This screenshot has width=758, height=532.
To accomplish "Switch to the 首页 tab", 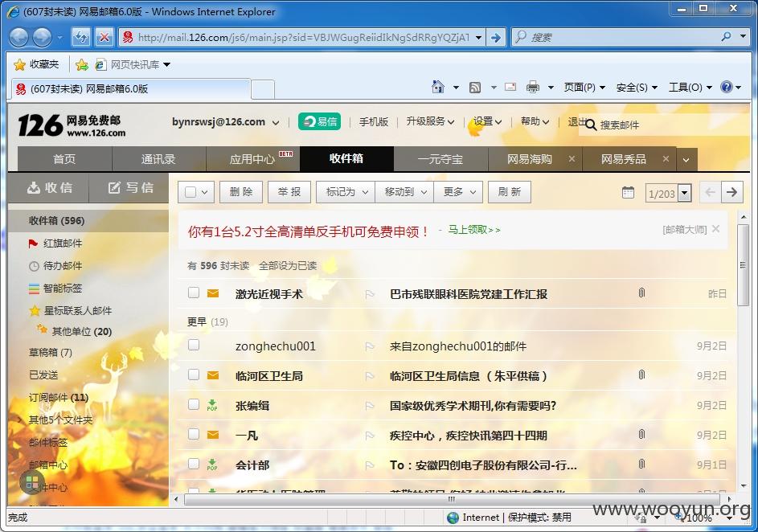I will pos(64,159).
